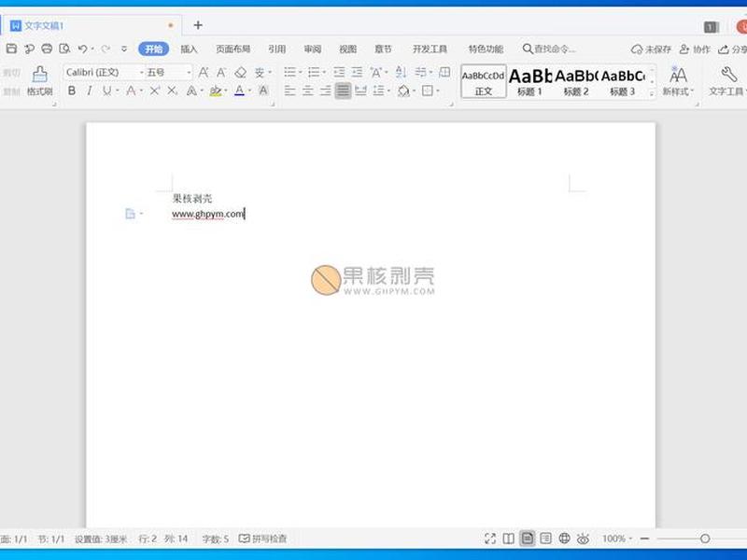Expand the customize quick access toolbar arrow
Image resolution: width=747 pixels, height=560 pixels.
click(x=124, y=49)
